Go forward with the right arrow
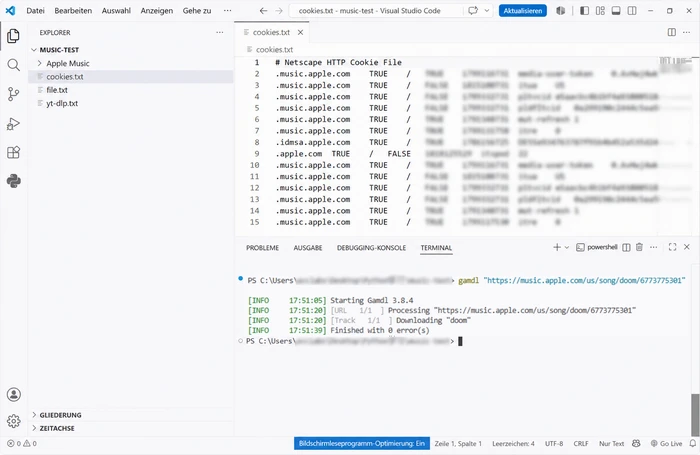Image resolution: width=700 pixels, height=455 pixels. [x=279, y=11]
